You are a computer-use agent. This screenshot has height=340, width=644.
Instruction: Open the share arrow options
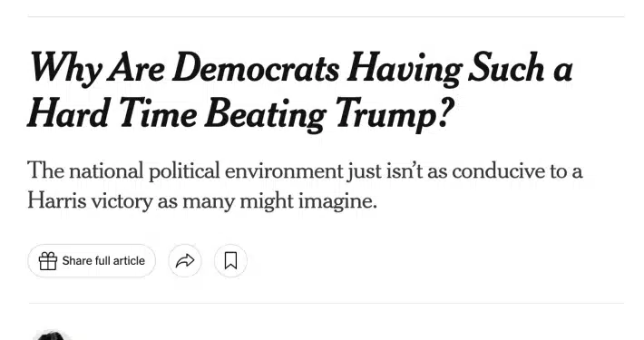click(x=185, y=261)
